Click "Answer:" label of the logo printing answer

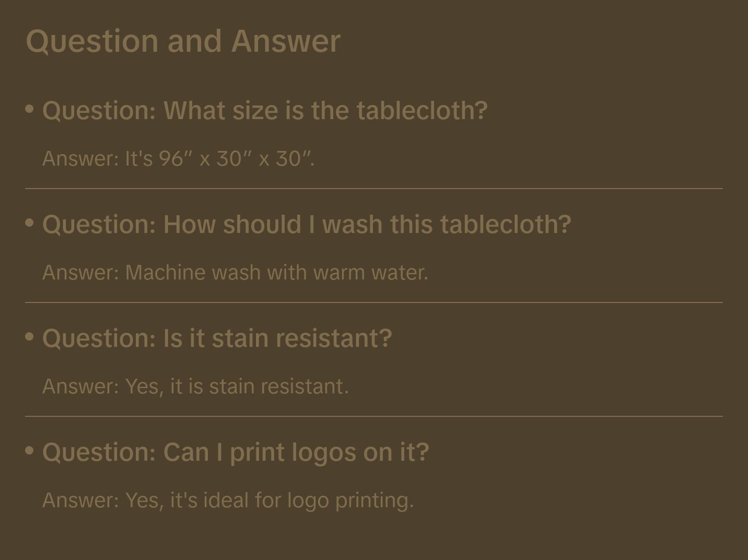[x=81, y=500]
